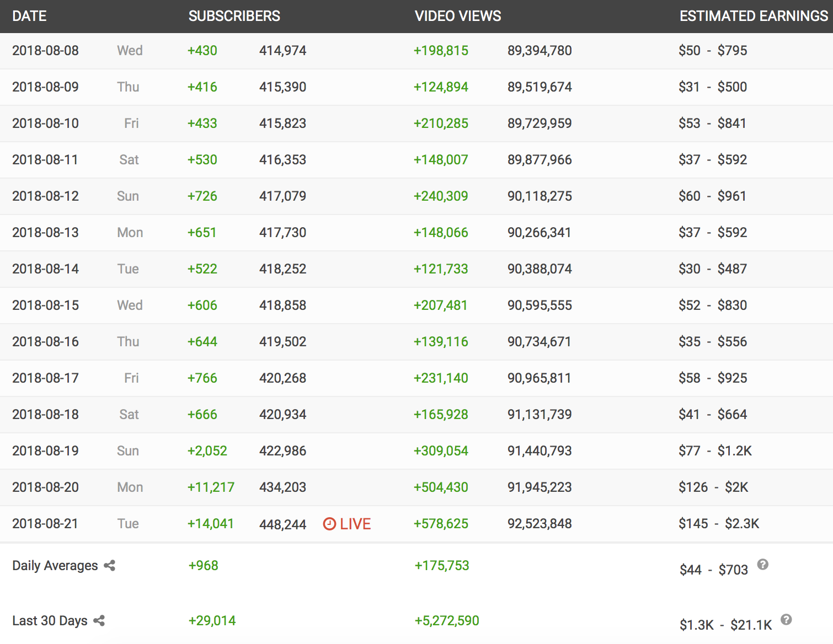Viewport: 833px width, 644px height.
Task: Select the 2018-08-08 date row
Action: pyautogui.click(x=45, y=51)
